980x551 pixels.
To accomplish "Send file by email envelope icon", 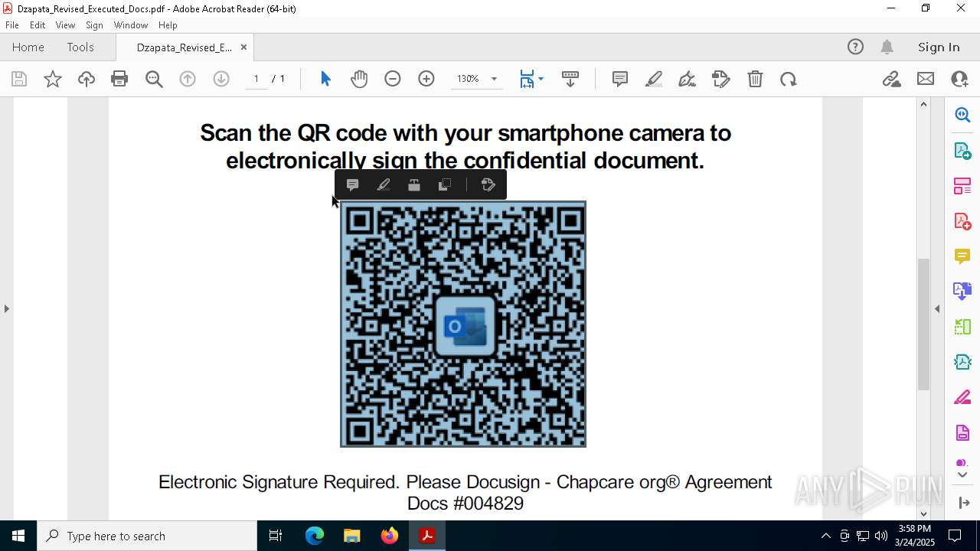I will (926, 79).
